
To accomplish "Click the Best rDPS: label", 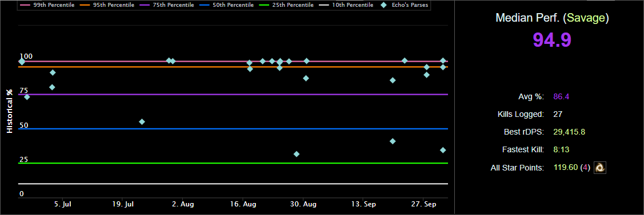I will pos(524,132).
